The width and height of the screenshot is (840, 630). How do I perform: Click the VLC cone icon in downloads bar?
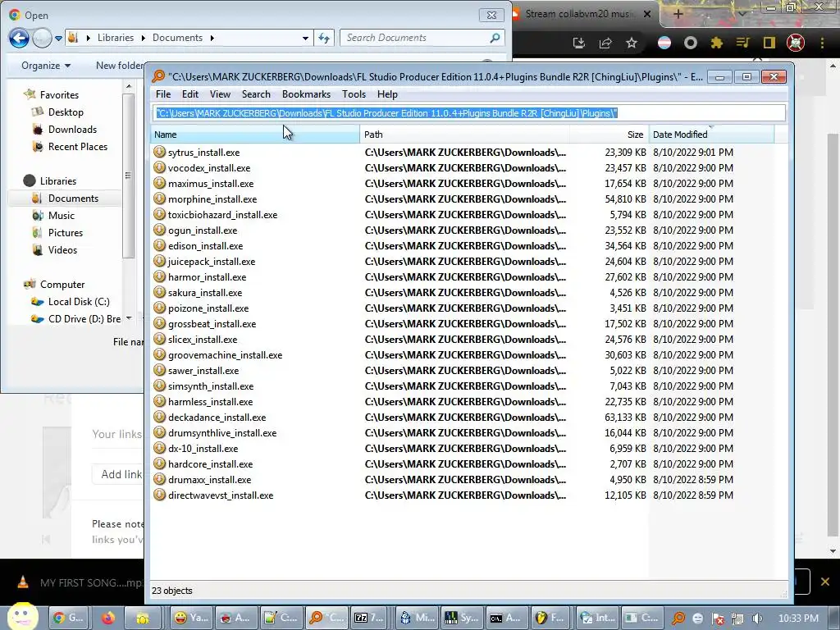click(x=23, y=582)
